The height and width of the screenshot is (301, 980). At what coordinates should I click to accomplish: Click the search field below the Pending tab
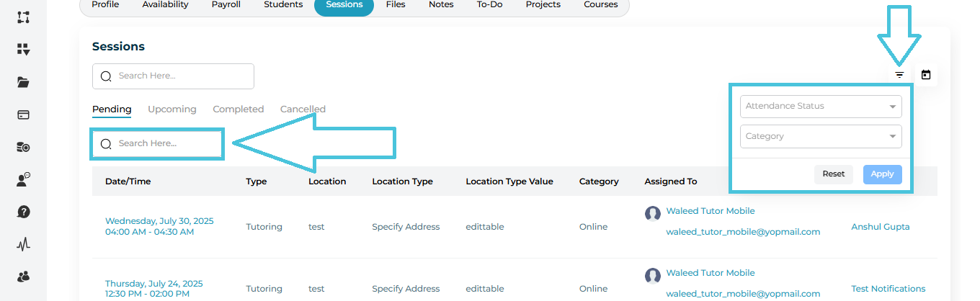click(157, 143)
